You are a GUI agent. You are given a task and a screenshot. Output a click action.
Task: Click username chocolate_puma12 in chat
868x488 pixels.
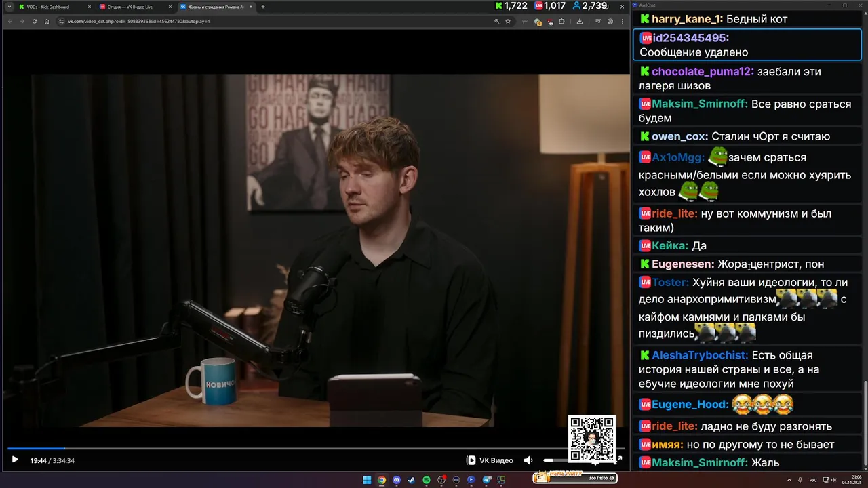coord(703,71)
